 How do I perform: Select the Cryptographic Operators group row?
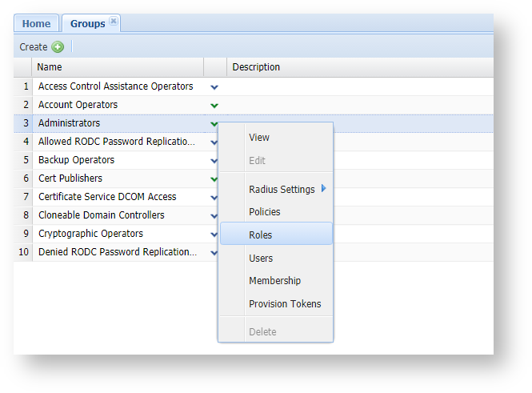tap(90, 234)
